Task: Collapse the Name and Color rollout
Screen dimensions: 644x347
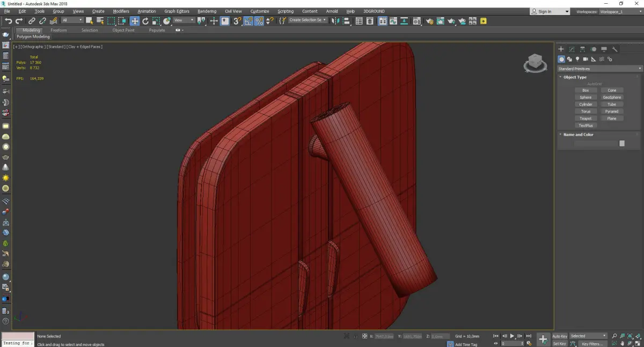Action: pos(578,135)
